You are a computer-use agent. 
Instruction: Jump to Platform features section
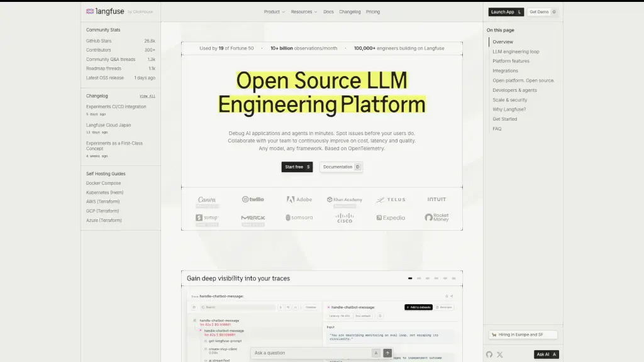point(511,61)
